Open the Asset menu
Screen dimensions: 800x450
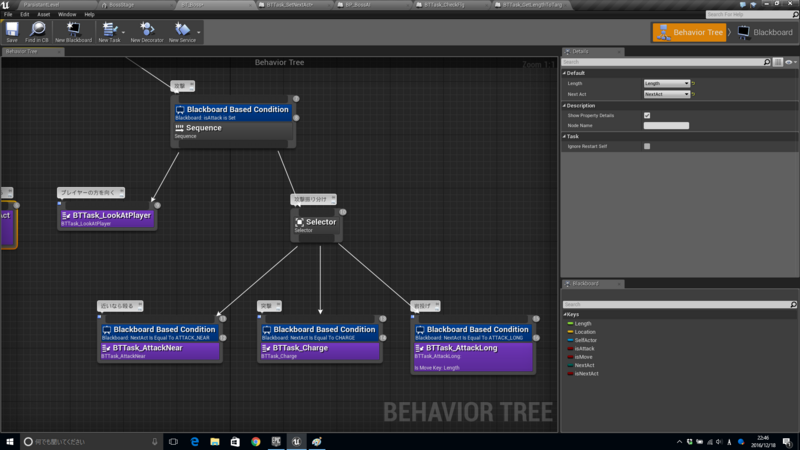click(x=43, y=14)
